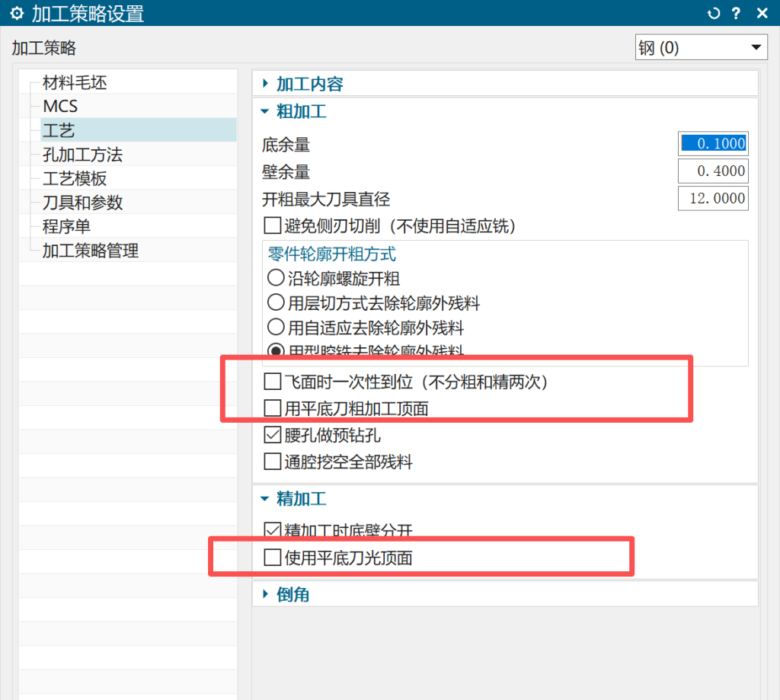Enable 使用平底刀光顶面 checkbox
The height and width of the screenshot is (700, 780).
(272, 558)
